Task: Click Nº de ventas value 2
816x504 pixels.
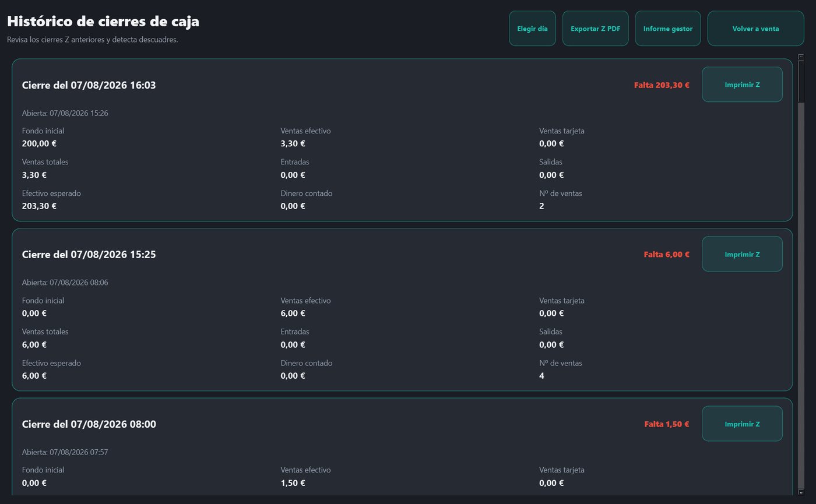Action: 541,206
